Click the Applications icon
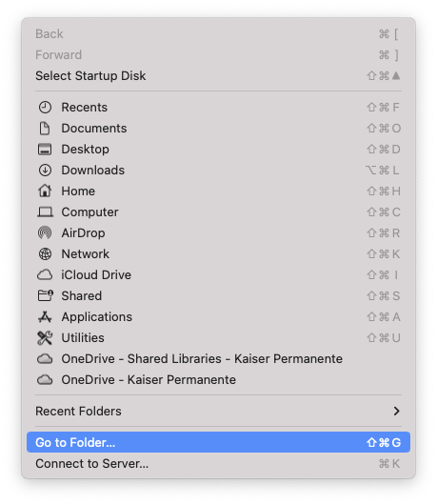The image size is (437, 504). 45,317
